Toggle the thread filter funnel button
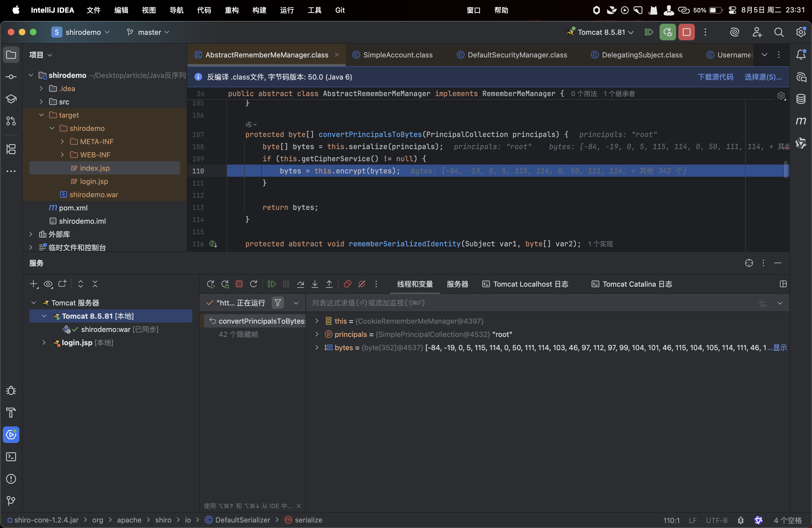Image resolution: width=812 pixels, height=528 pixels. coord(278,303)
